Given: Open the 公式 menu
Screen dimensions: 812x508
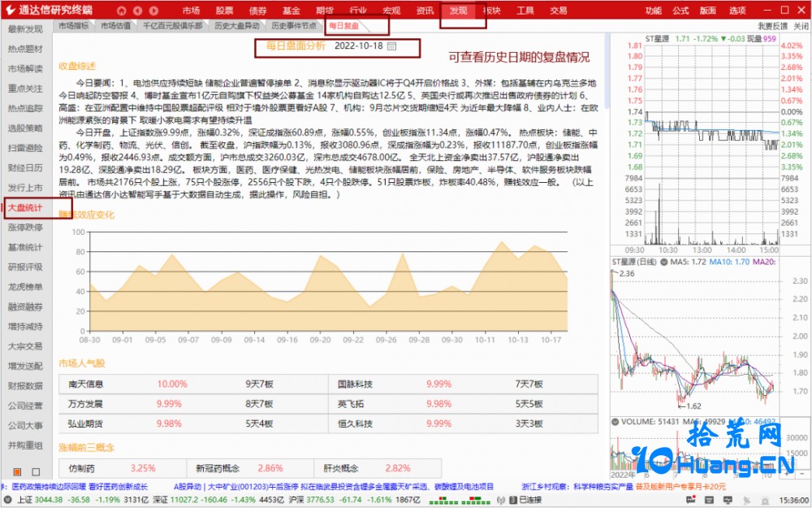Looking at the screenshot, I should (x=680, y=11).
